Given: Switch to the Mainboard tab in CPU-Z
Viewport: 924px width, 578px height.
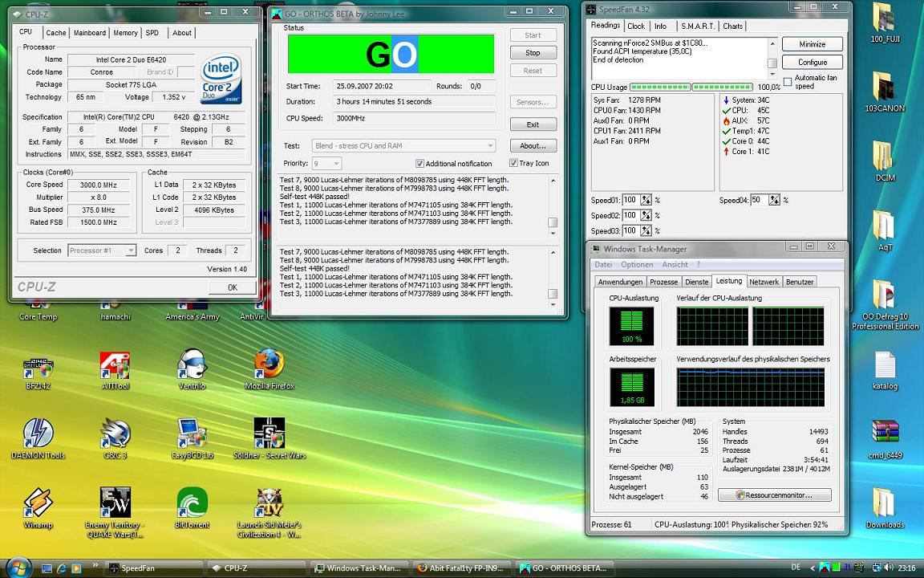Looking at the screenshot, I should [89, 33].
